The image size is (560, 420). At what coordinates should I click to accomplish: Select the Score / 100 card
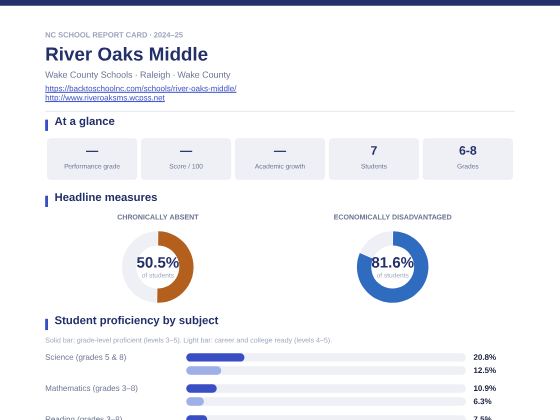(x=186, y=159)
